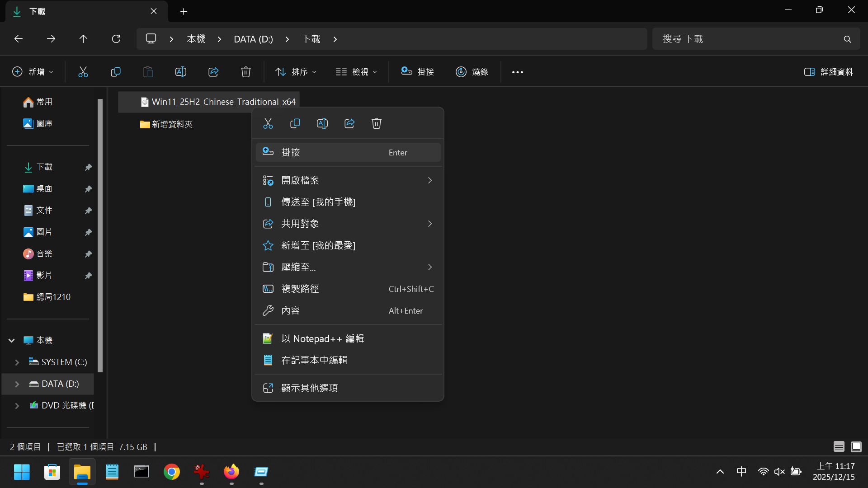Open the burn (燒錄) toolbar button
Viewport: 868px width, 488px height.
tap(472, 72)
